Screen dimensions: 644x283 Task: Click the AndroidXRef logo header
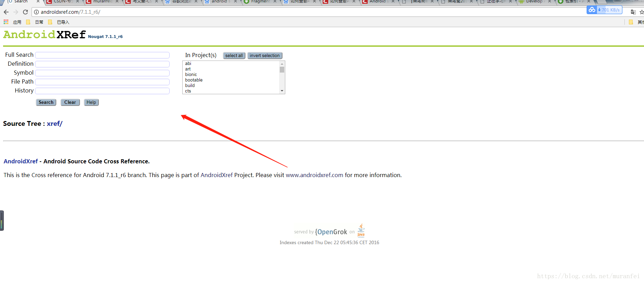point(44,35)
